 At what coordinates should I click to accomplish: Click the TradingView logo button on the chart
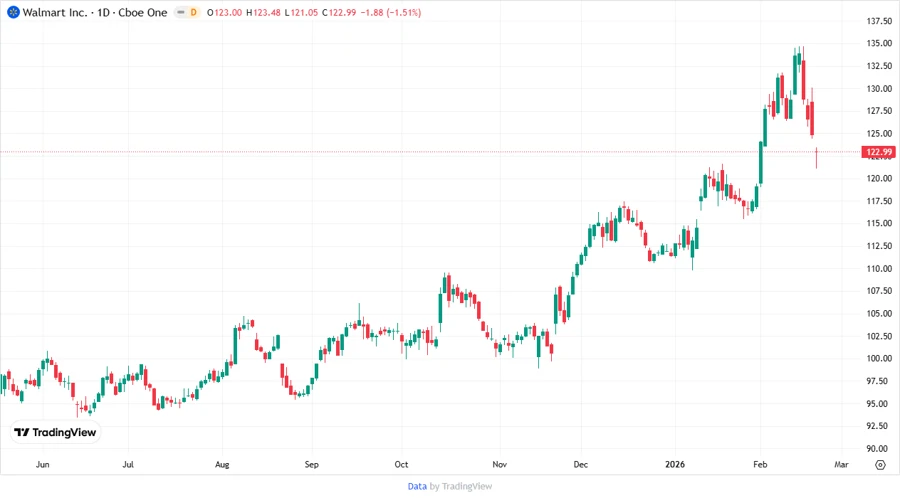[x=55, y=433]
